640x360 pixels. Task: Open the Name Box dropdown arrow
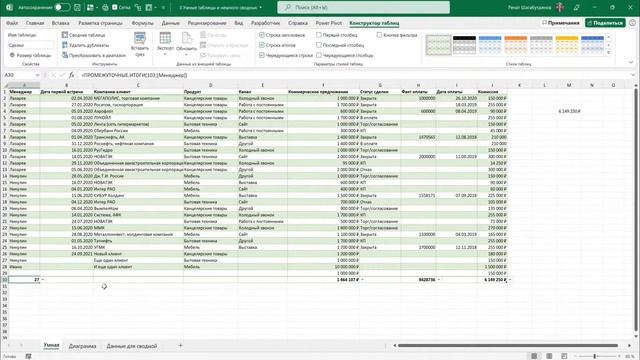coord(37,75)
